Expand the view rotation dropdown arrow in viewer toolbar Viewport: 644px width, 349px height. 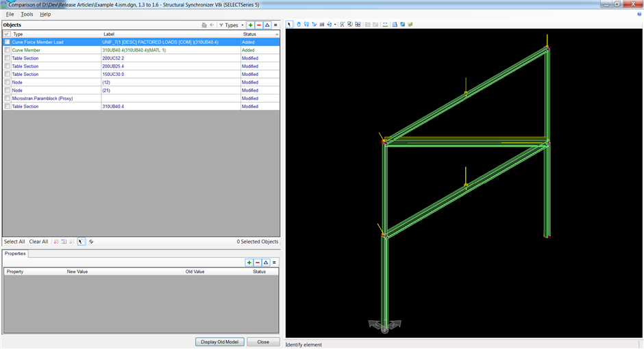click(335, 25)
